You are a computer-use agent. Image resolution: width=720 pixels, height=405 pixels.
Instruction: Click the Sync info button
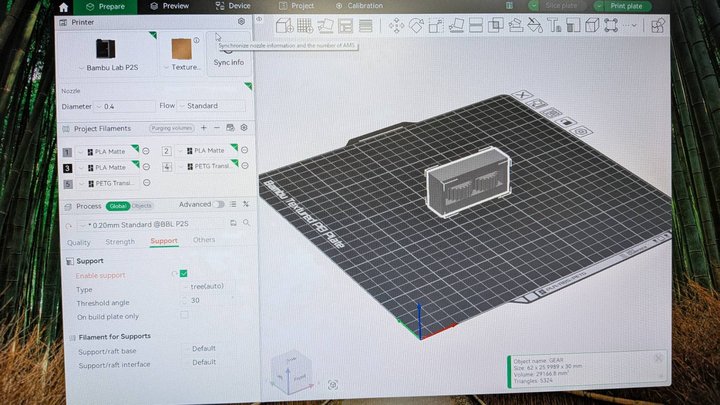[x=229, y=53]
